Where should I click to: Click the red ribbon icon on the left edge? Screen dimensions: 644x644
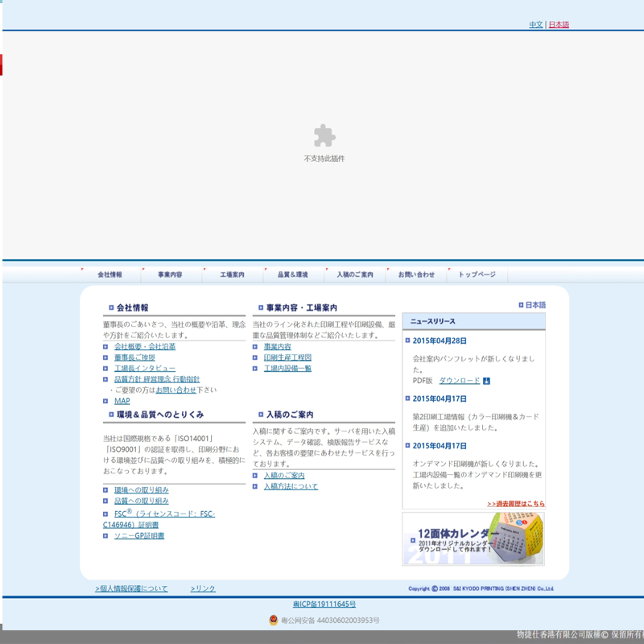click(2, 64)
